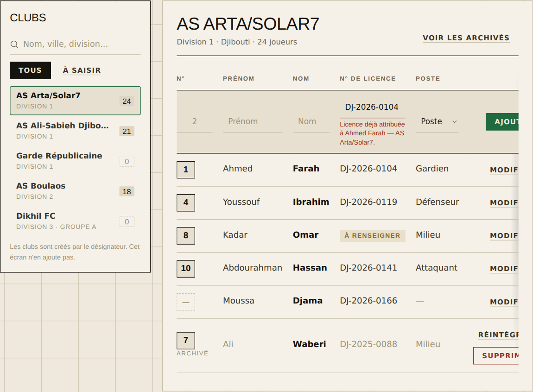Viewport: 533px width, 392px height.
Task: Click licence DJ-2026-0119 in the table
Action: coord(368,202)
